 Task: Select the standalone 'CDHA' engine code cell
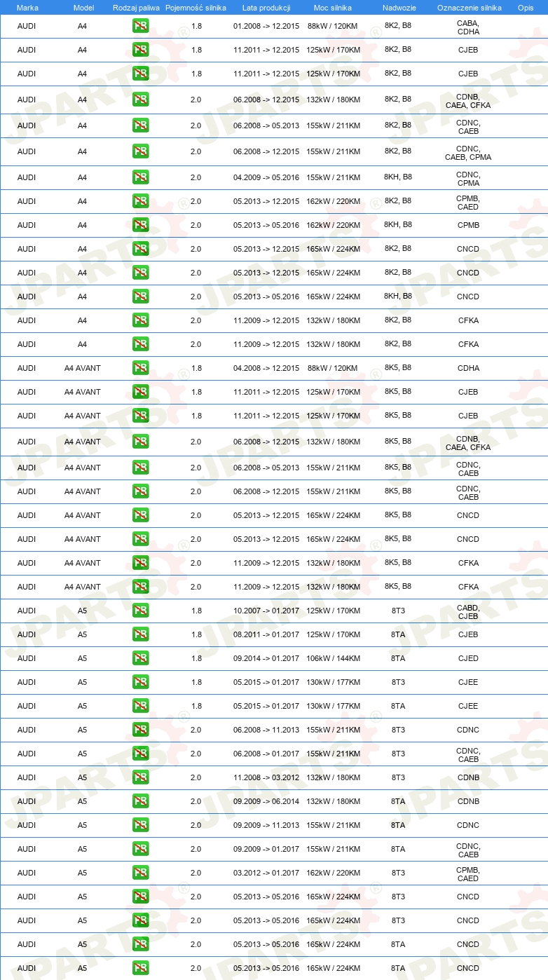point(468,368)
